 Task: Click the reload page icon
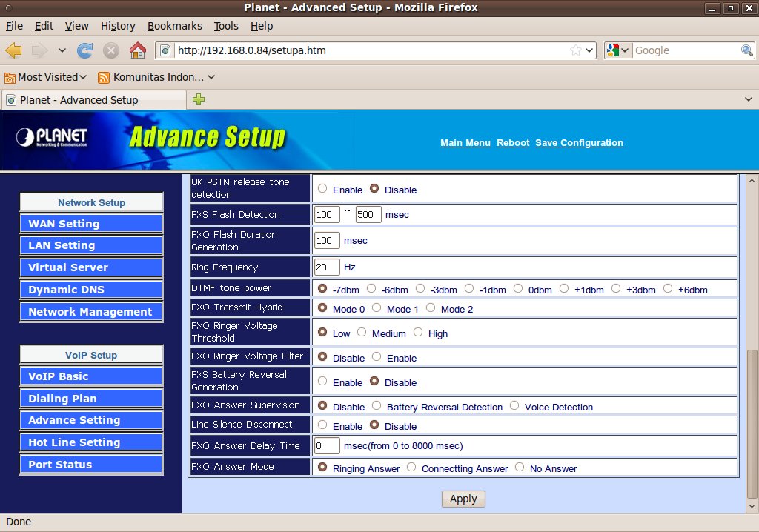pos(85,50)
